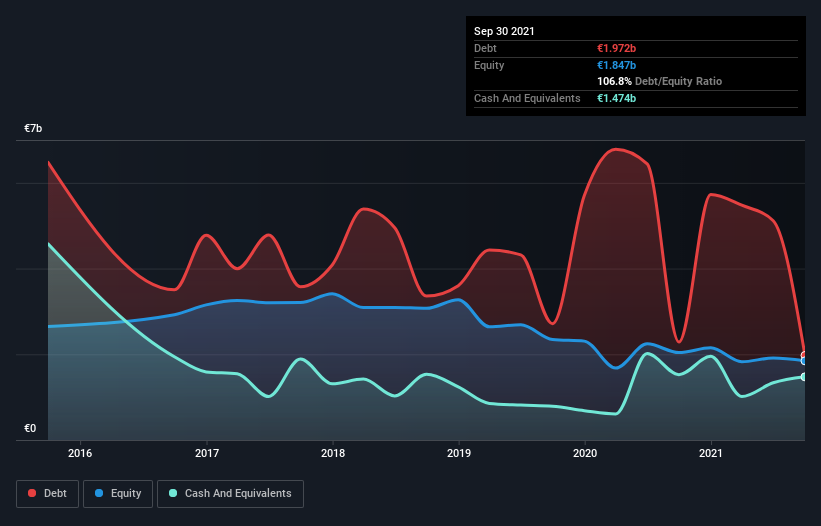Click the 2020 x-axis label
This screenshot has height=526, width=821.
(x=585, y=453)
